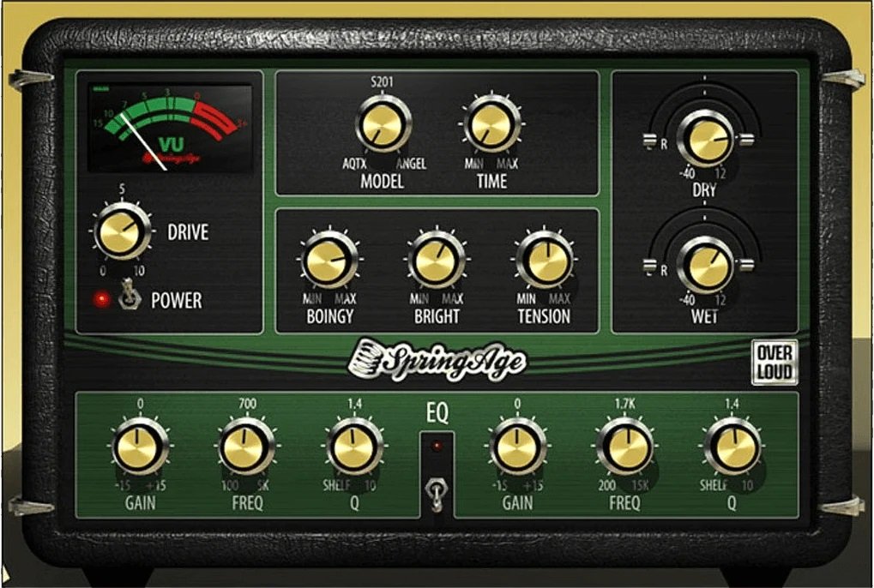
Task: Select the S201 model label
Action: [x=382, y=82]
